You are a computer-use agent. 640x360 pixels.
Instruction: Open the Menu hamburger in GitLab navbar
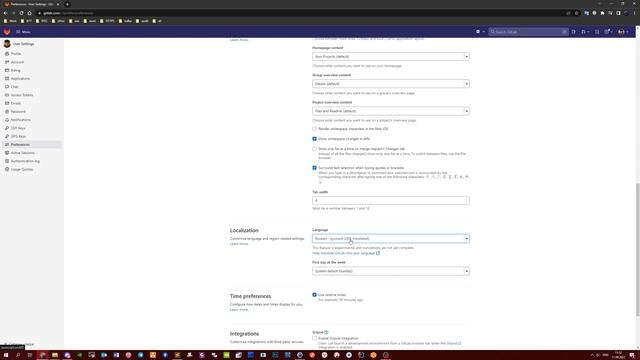(23, 32)
